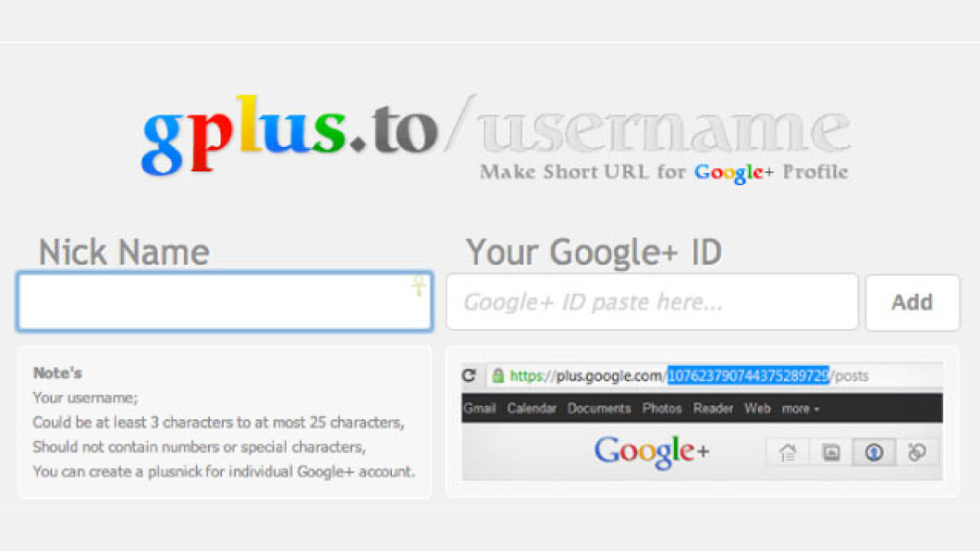980x551 pixels.
Task: Click 'Make Short URL for Google+ Profile' tagline
Action: (x=664, y=172)
